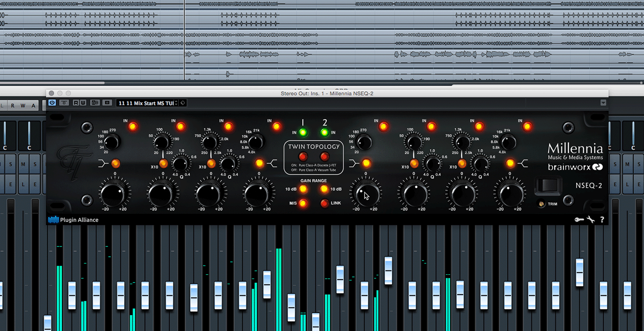Enable Read automation (R) in plugin header
This screenshot has height=331, width=644.
(x=76, y=103)
